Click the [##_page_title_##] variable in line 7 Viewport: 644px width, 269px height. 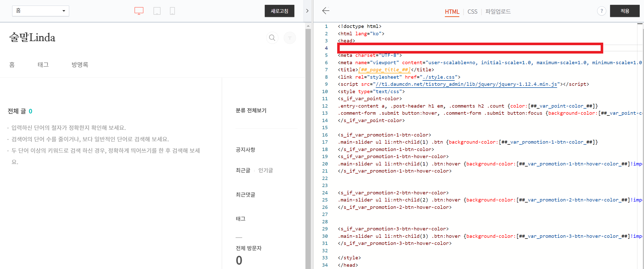(384, 70)
